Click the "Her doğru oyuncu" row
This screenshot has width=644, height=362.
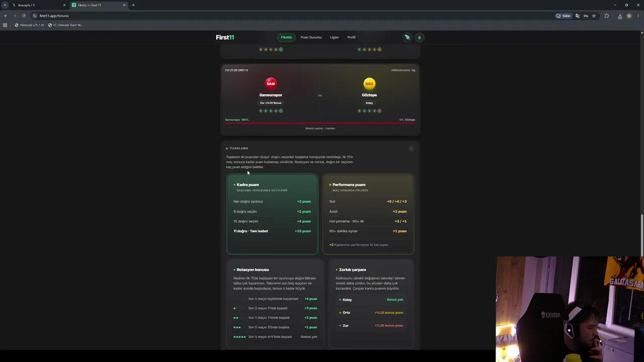(x=272, y=202)
